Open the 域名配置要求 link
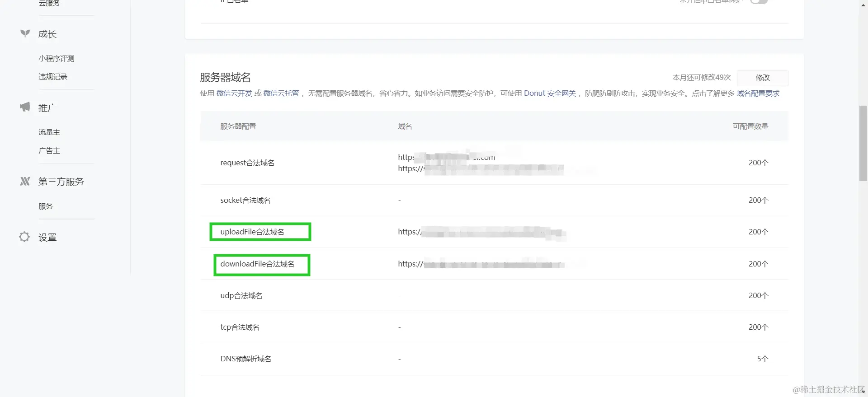Screen dimensions: 868x397 coord(758,93)
